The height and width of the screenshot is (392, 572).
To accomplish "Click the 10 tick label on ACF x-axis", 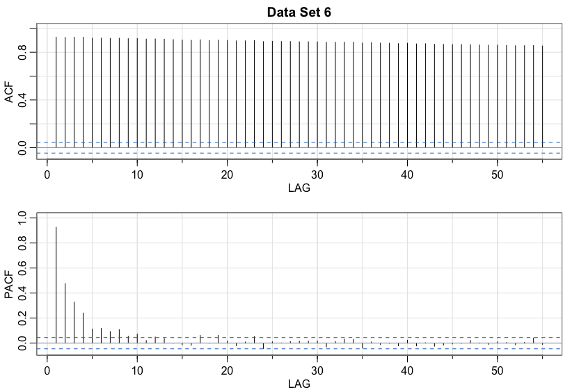I will point(137,173).
